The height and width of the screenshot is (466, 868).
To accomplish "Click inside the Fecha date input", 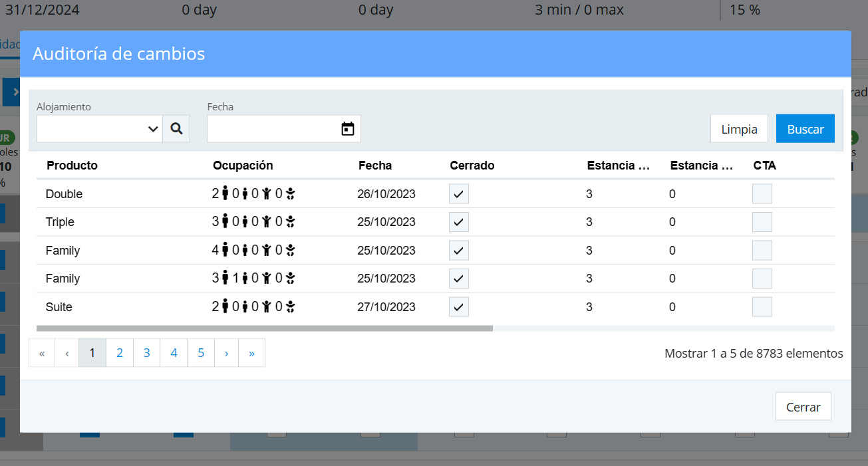I will click(273, 129).
